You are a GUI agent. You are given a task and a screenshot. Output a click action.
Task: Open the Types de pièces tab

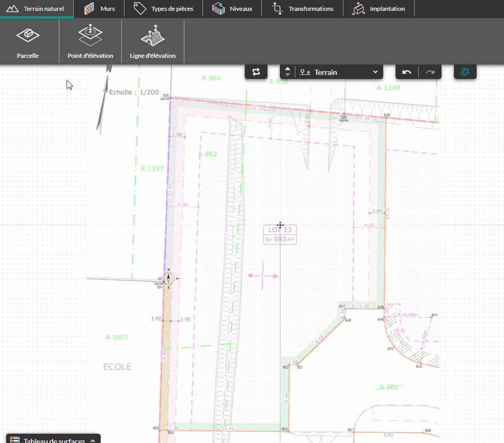(163, 9)
